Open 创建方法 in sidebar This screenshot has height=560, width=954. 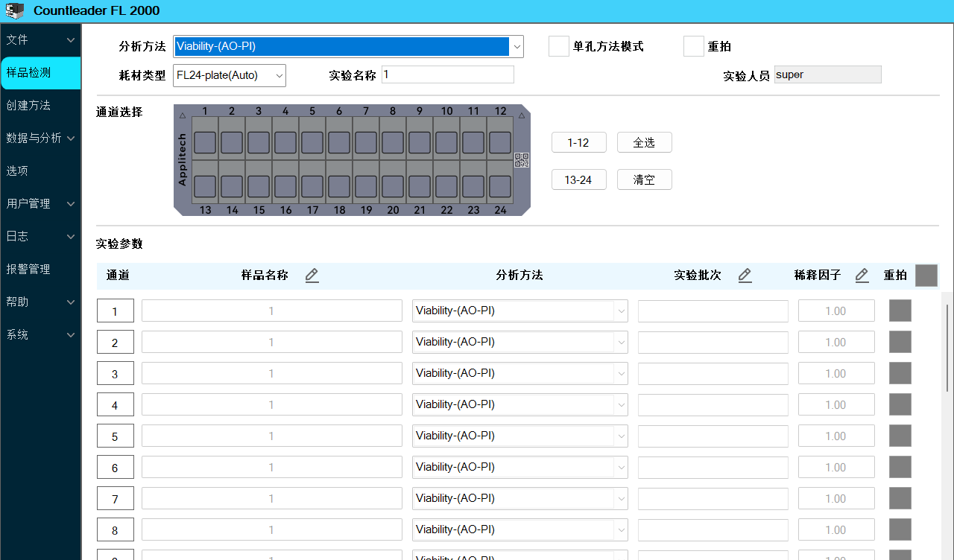click(x=40, y=105)
